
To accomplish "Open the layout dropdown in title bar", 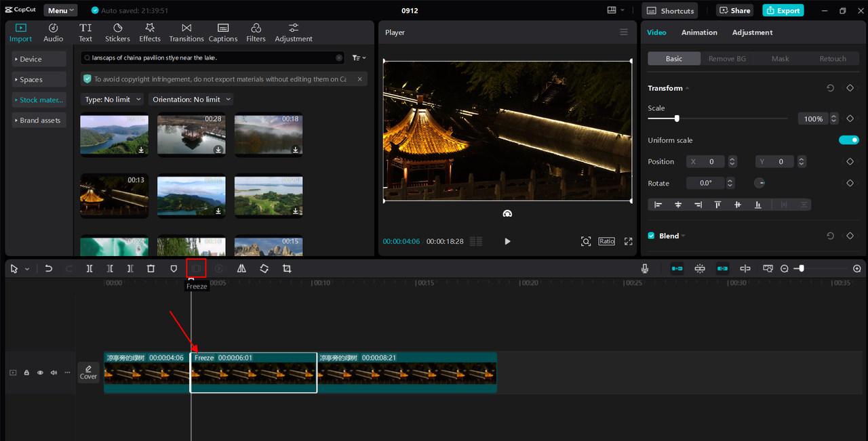I will [616, 10].
